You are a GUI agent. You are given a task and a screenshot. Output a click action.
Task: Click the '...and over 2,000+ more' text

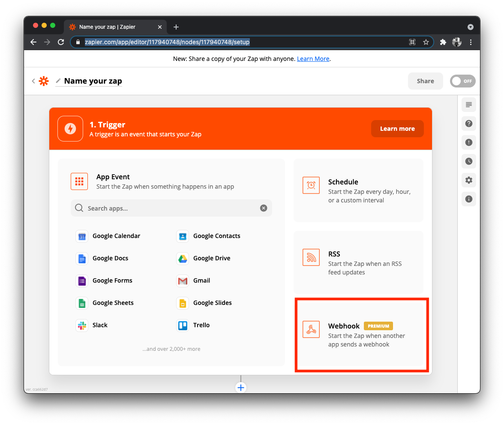coord(171,349)
